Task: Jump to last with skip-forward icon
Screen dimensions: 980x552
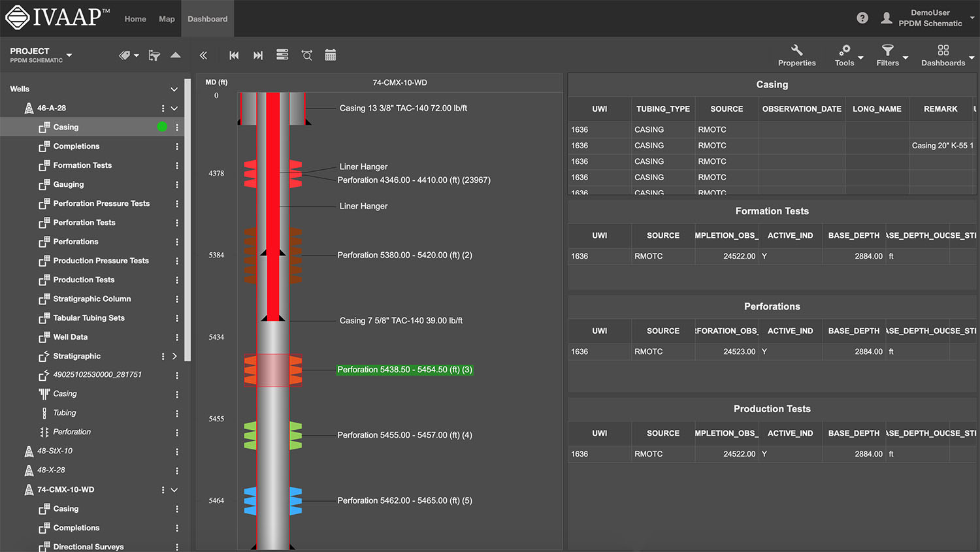Action: [258, 56]
